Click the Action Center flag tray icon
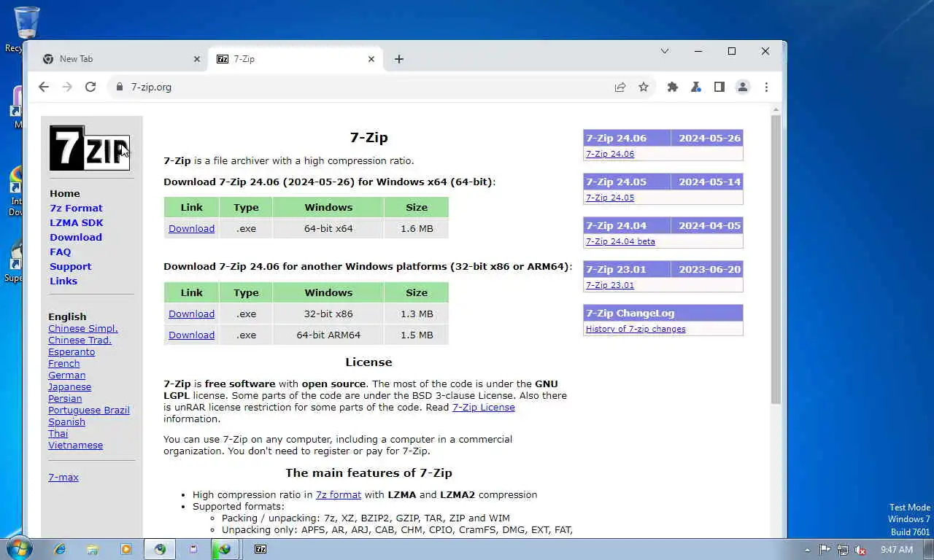Viewport: 934px width, 560px height. coord(825,549)
